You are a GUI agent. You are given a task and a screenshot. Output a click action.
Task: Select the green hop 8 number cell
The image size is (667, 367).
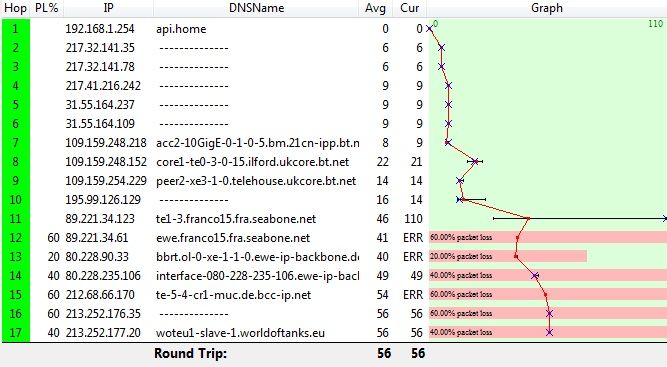(x=16, y=162)
